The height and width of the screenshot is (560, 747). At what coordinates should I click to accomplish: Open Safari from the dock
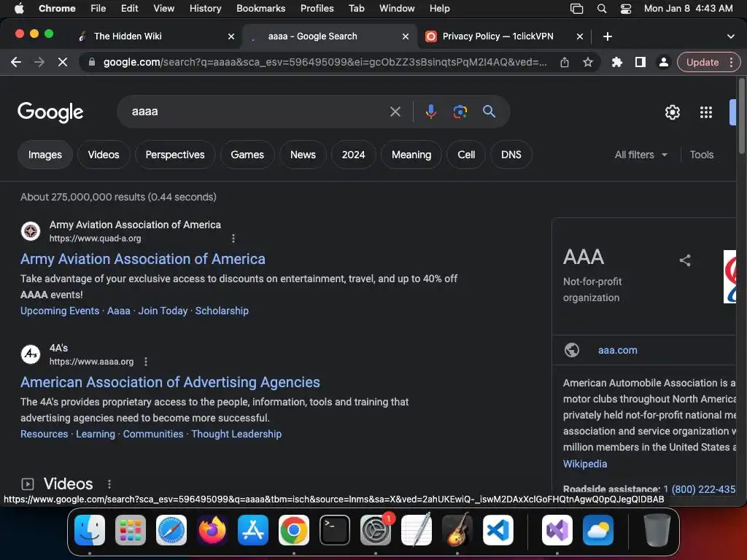[x=171, y=530]
